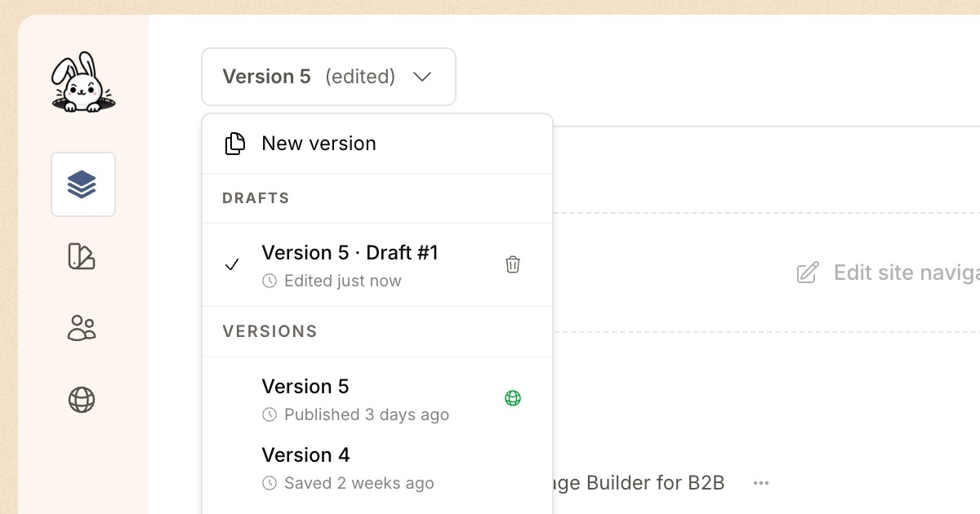Image resolution: width=980 pixels, height=514 pixels.
Task: Open the globe icon in the sidebar
Action: click(x=82, y=400)
